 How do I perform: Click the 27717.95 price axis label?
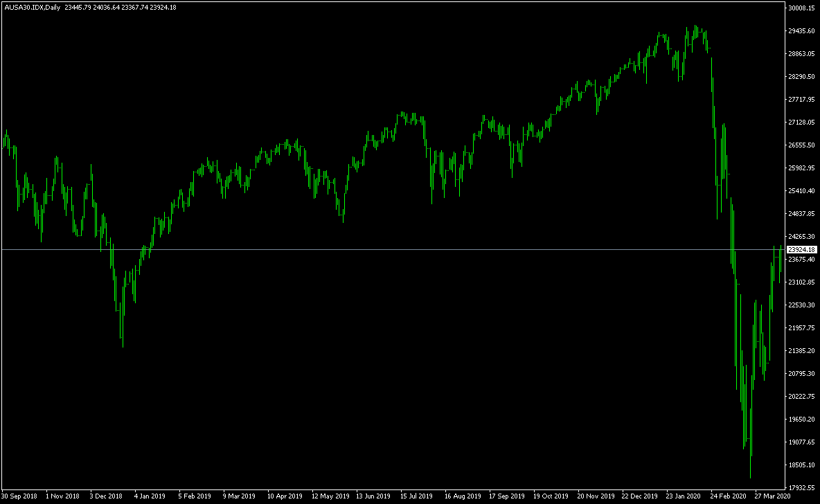pyautogui.click(x=802, y=99)
